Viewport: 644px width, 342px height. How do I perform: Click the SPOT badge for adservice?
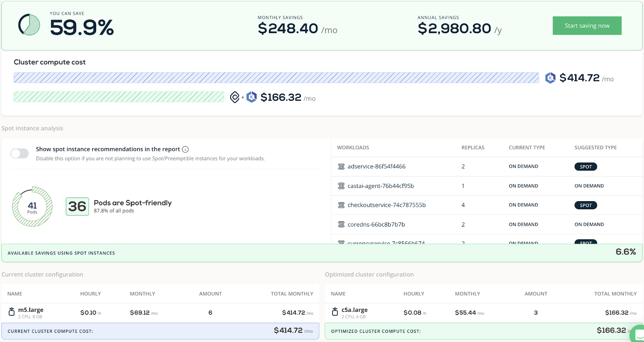coord(586,167)
